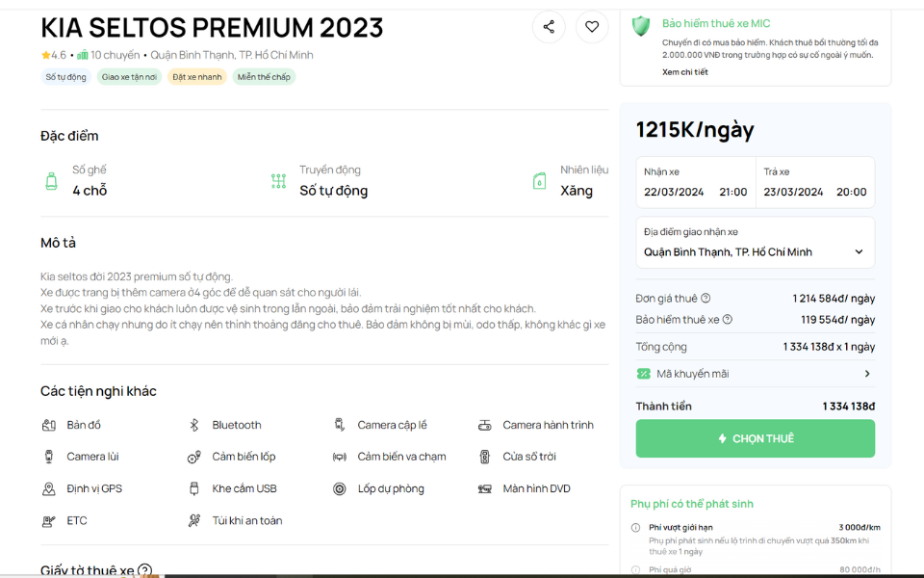Viewport: 924px width, 578px height.
Task: Click help icon next to Giấy tờ thuê xe
Action: 144,570
